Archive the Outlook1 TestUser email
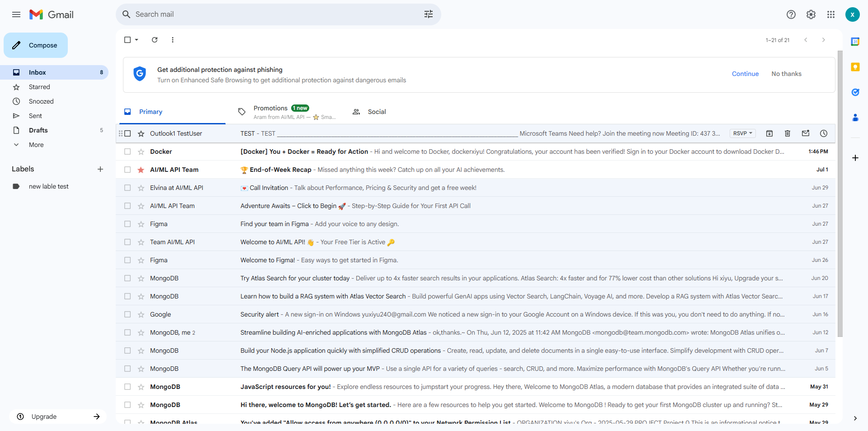The image size is (868, 431). pyautogui.click(x=769, y=133)
